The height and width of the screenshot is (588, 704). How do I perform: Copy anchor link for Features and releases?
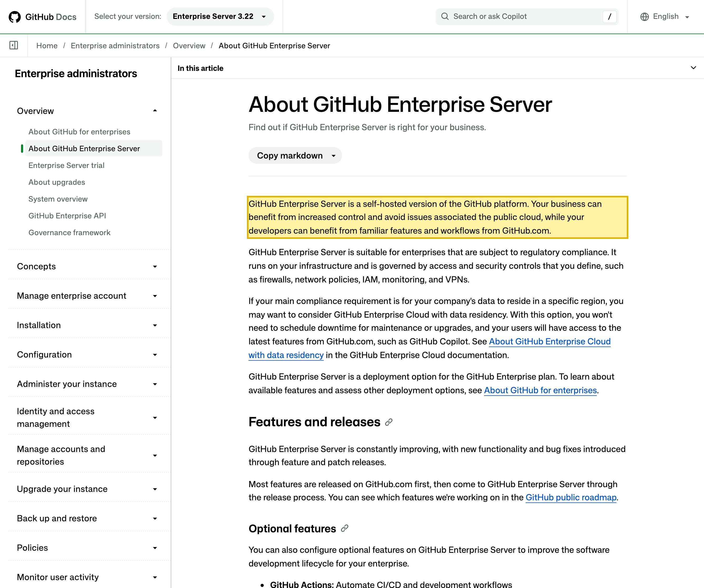pyautogui.click(x=389, y=422)
